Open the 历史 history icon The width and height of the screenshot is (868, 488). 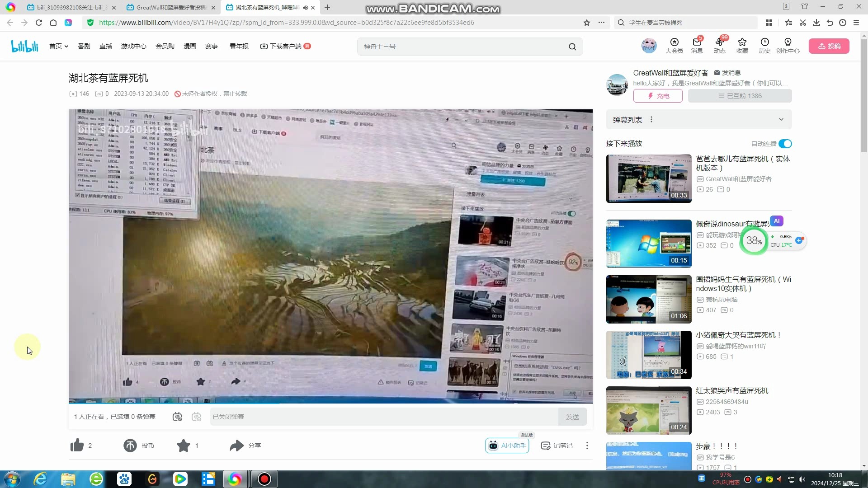(x=764, y=46)
